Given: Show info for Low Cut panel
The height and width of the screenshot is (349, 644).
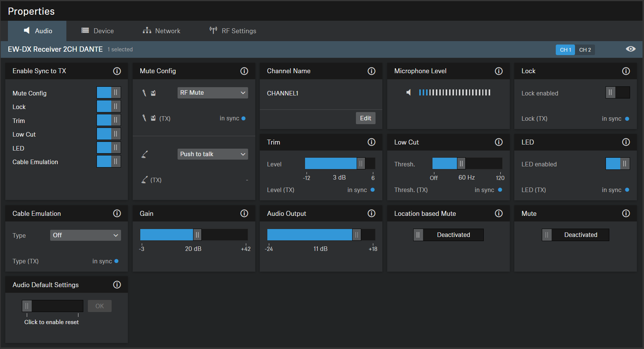Looking at the screenshot, I should 498,142.
